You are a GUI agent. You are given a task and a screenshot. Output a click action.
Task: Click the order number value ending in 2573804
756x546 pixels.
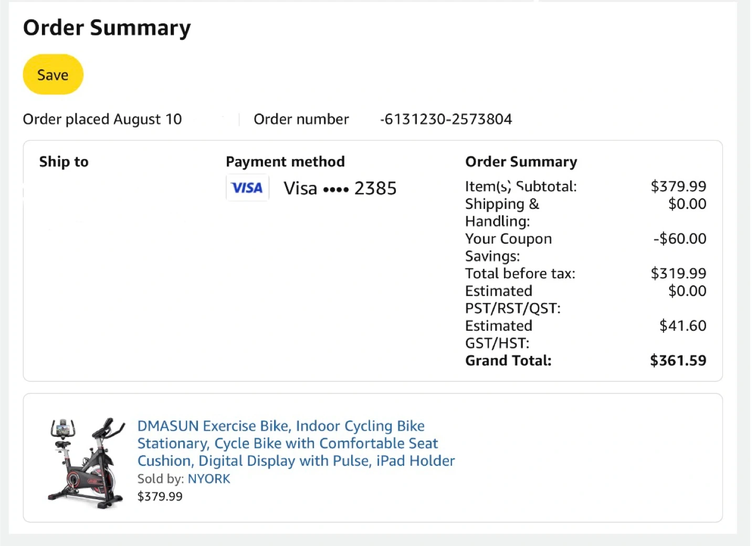tap(446, 119)
